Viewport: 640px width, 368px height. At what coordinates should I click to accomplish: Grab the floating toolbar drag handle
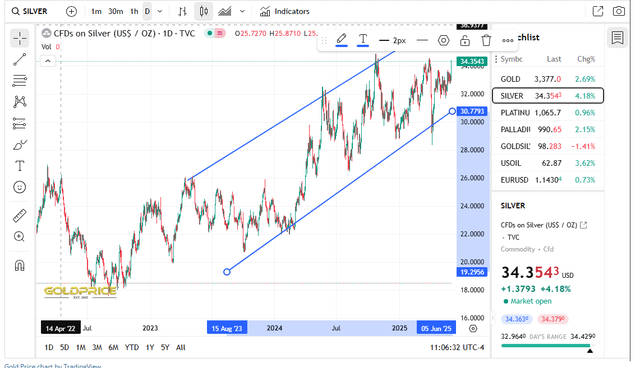pyautogui.click(x=324, y=40)
